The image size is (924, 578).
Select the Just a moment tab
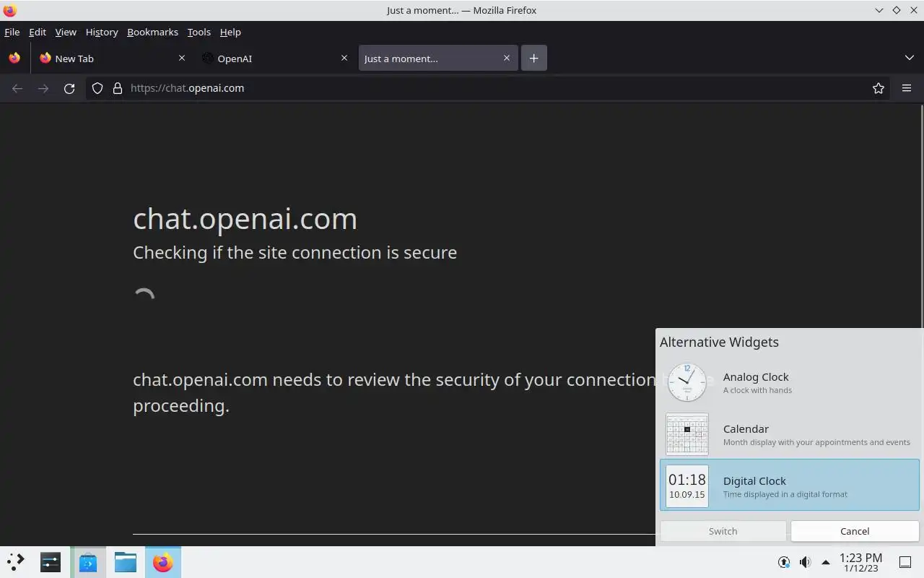[x=437, y=59]
